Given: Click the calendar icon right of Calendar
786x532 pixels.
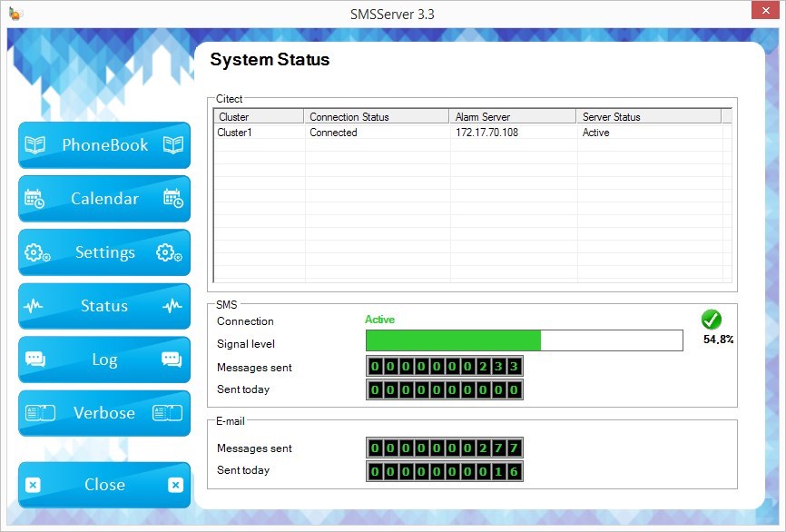Looking at the screenshot, I should pyautogui.click(x=172, y=199).
